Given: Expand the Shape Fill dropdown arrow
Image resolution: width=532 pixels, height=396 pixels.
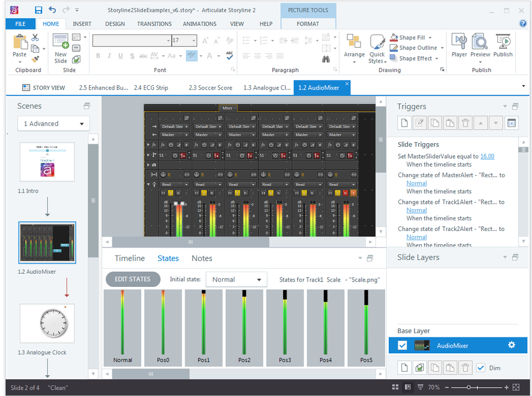Looking at the screenshot, I should click(430, 38).
